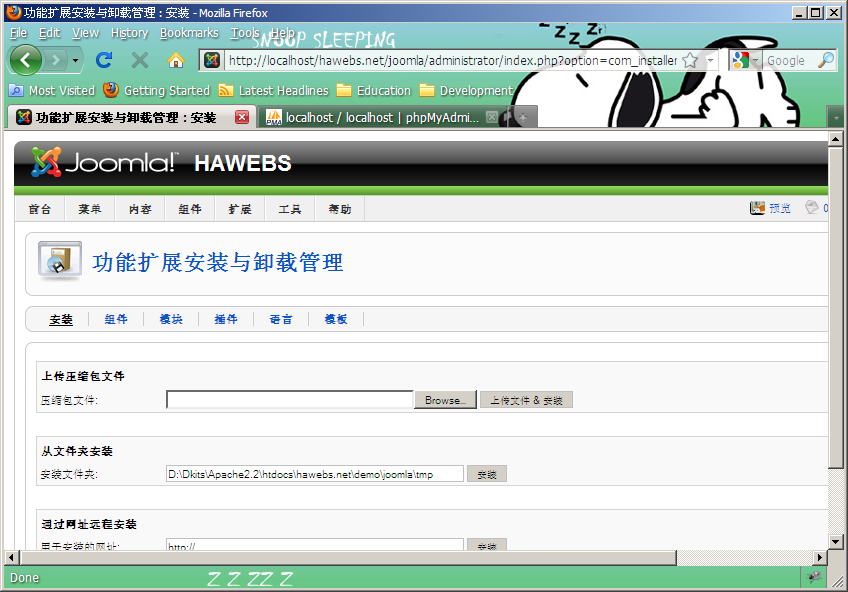
Task: Open the Edit menu
Action: coord(49,33)
